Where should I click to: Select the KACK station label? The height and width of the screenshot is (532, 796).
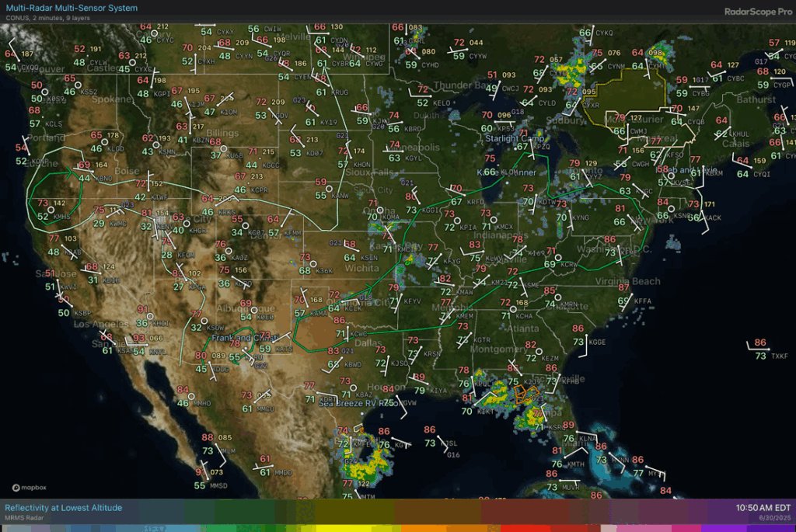pyautogui.click(x=714, y=217)
